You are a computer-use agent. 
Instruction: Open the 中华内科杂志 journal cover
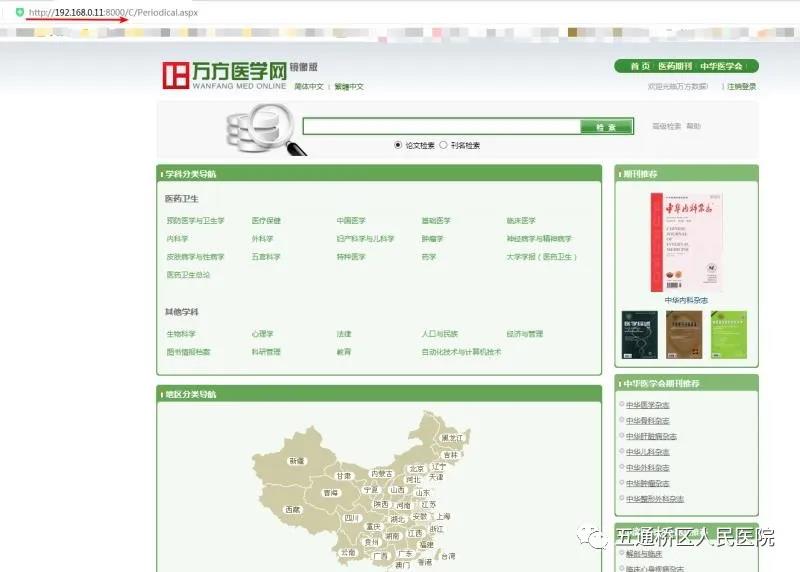[x=685, y=242]
